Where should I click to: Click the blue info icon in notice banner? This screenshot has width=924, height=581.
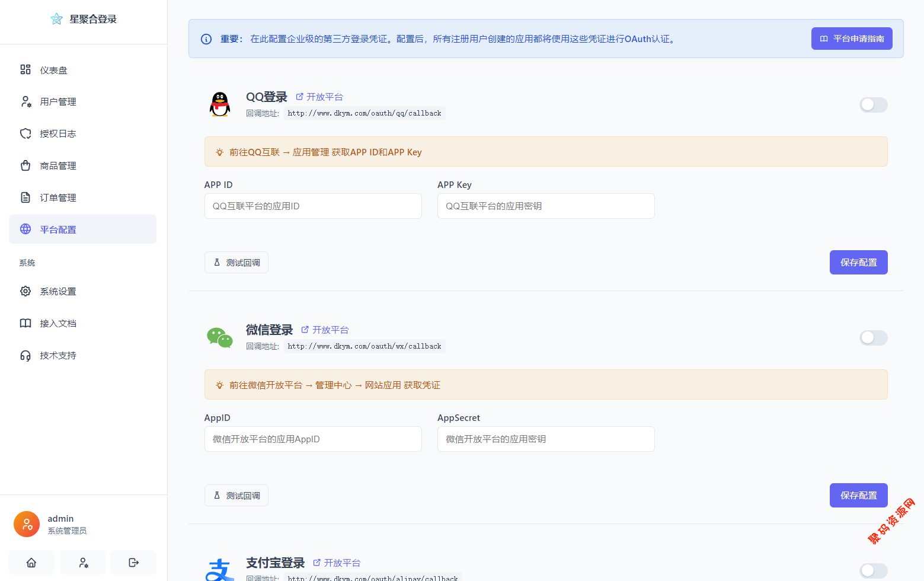[206, 39]
